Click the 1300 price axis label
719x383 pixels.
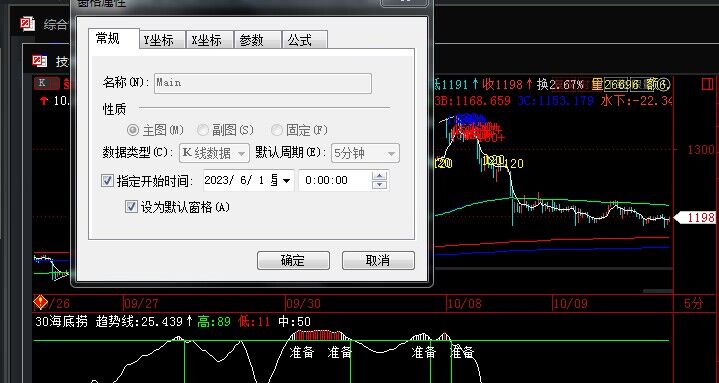[701, 150]
